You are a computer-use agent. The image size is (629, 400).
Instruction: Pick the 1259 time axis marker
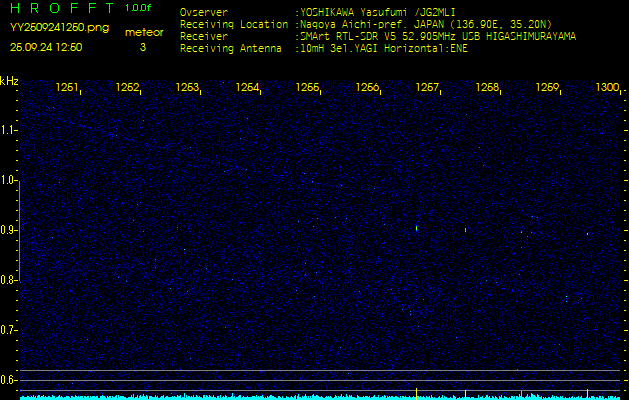pyautogui.click(x=547, y=88)
